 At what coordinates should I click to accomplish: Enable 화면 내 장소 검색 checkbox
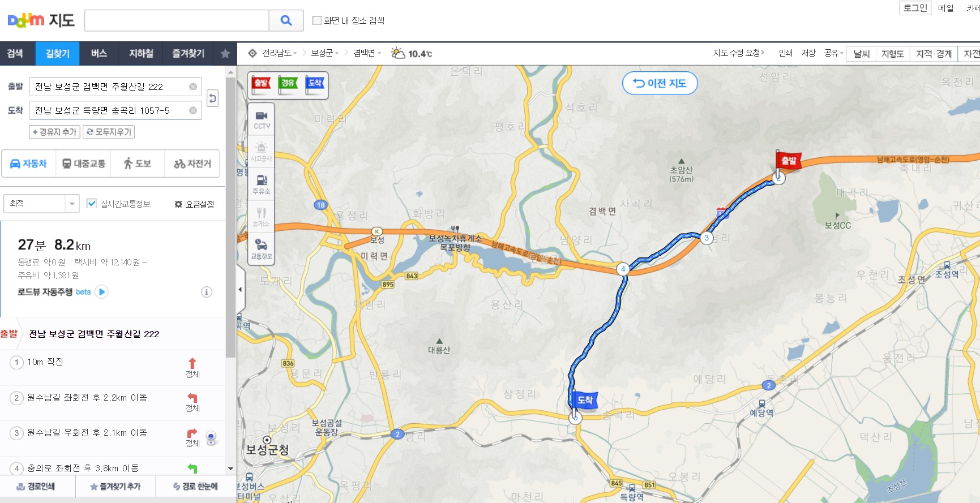pyautogui.click(x=317, y=20)
